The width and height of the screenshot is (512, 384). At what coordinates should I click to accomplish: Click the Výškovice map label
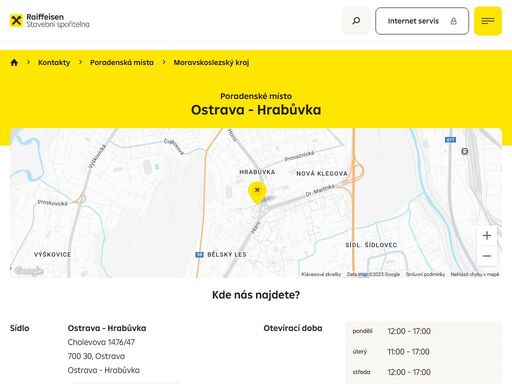52,254
